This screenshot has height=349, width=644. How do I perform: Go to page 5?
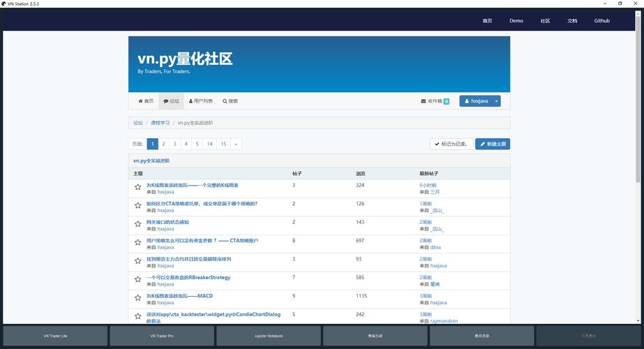pos(197,144)
